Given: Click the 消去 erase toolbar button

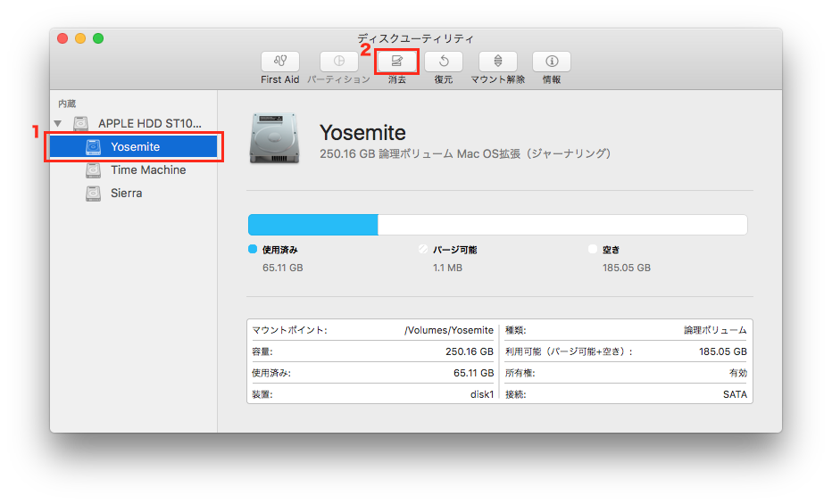Looking at the screenshot, I should pos(396,62).
